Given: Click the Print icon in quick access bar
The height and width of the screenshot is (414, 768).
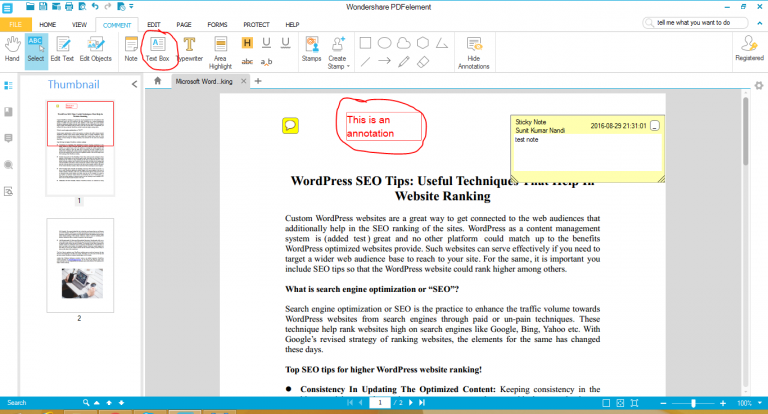Looking at the screenshot, I should click(x=69, y=6).
